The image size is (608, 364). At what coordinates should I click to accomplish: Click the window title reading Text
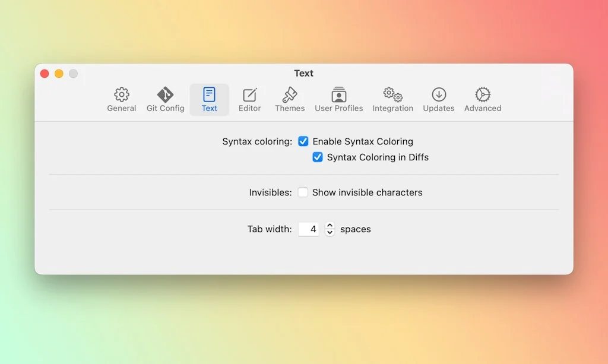click(303, 73)
